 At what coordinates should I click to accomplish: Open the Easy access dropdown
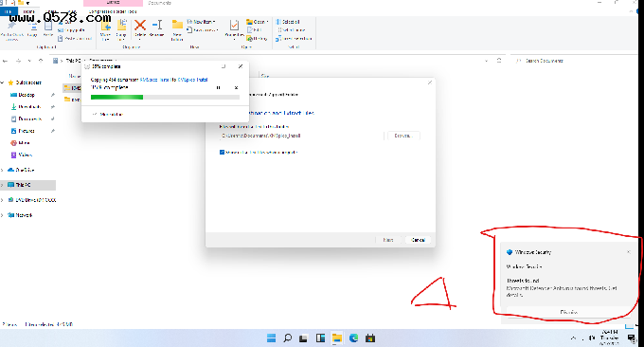pos(203,30)
